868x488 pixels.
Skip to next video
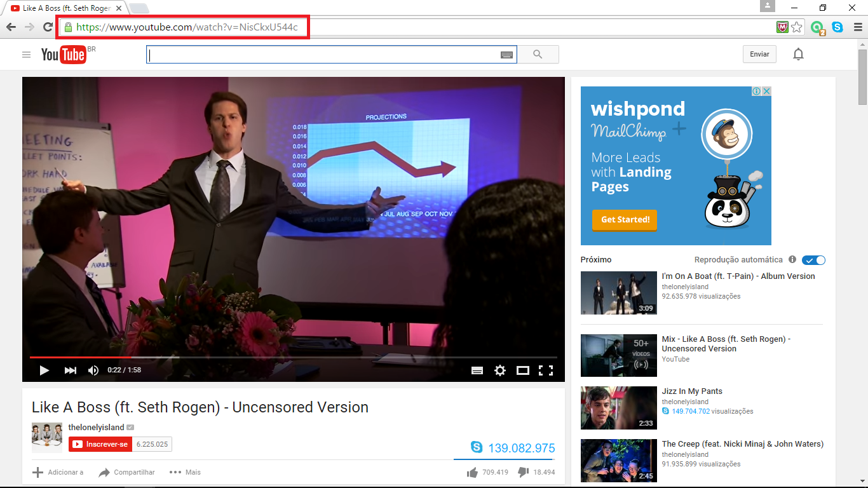[x=71, y=370]
